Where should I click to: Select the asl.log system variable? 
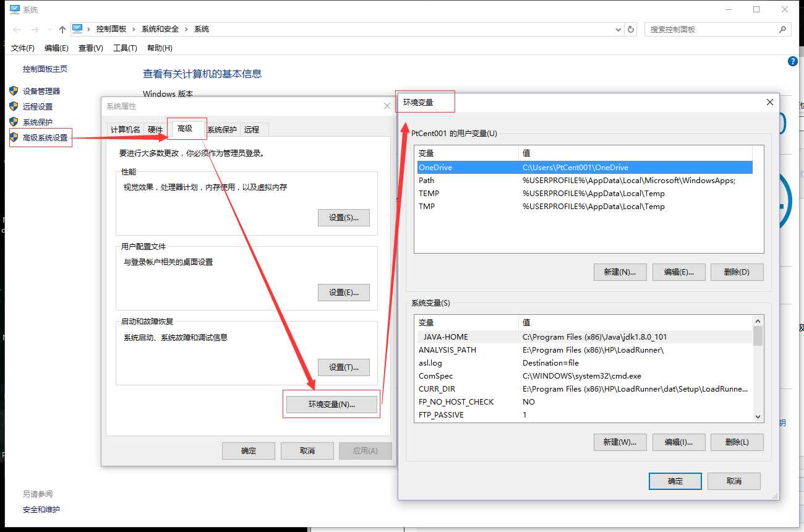coord(584,363)
